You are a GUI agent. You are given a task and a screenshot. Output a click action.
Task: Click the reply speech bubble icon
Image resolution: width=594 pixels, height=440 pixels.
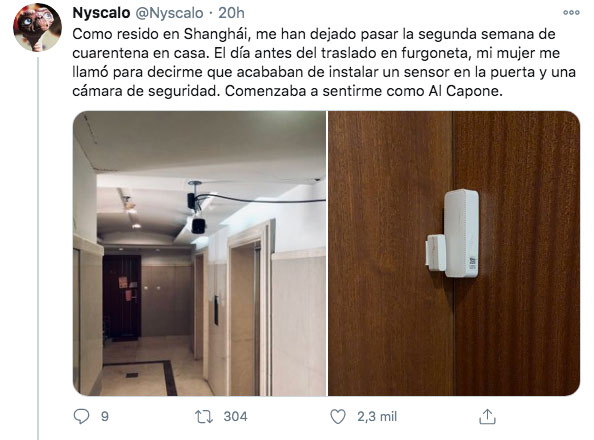(81, 417)
